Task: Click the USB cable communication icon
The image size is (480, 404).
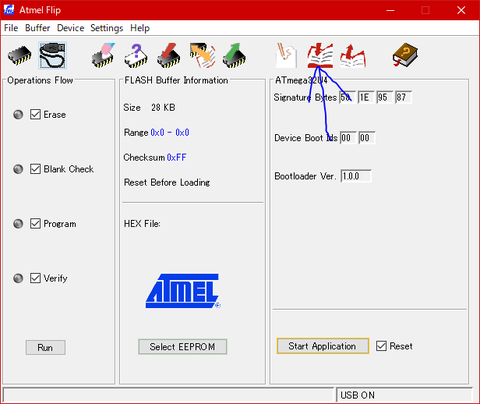Action: pyautogui.click(x=52, y=55)
